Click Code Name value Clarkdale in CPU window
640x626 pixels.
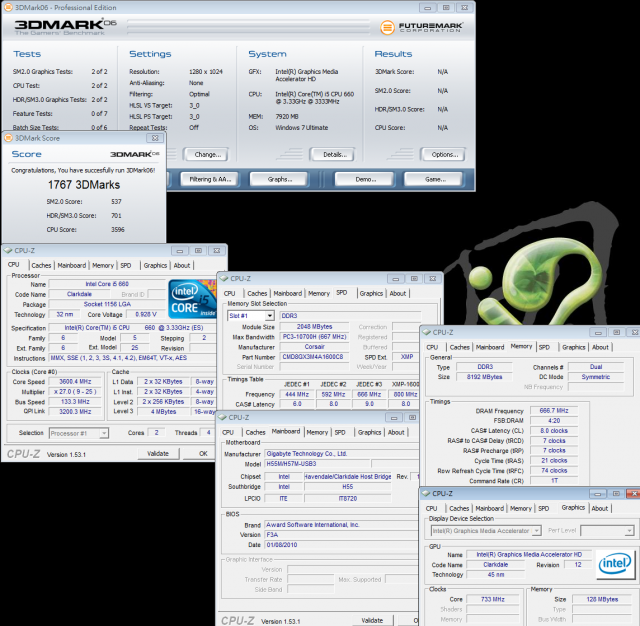pos(79,294)
